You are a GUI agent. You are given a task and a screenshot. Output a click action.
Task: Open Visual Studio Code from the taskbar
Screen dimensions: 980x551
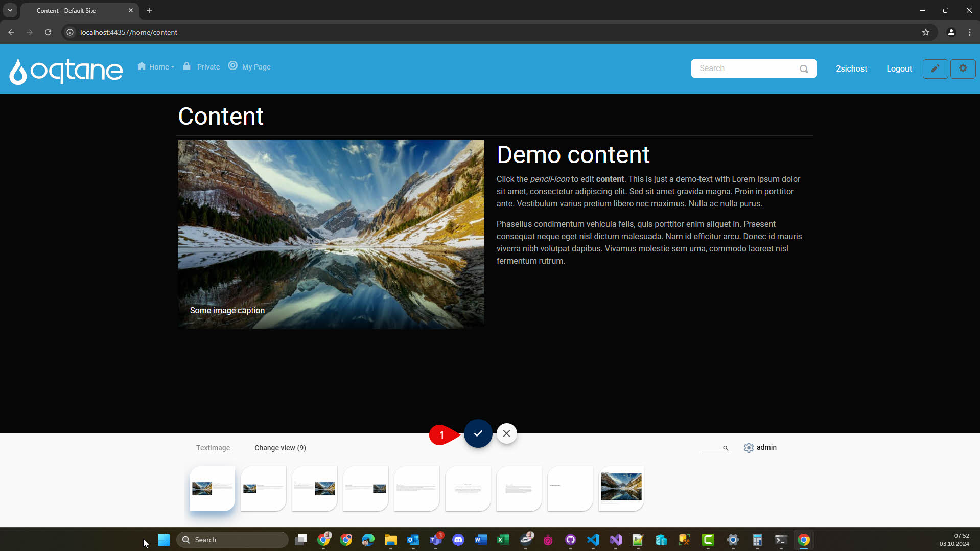click(593, 540)
